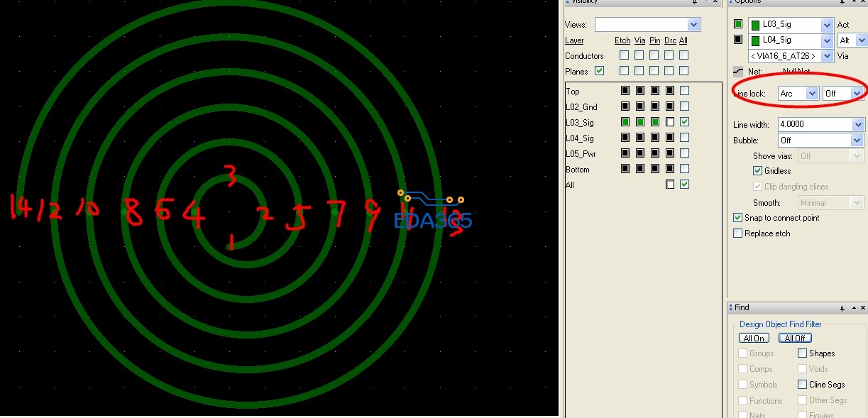Open active layer L03_Sig dropdown
The width and height of the screenshot is (868, 418).
(x=826, y=25)
